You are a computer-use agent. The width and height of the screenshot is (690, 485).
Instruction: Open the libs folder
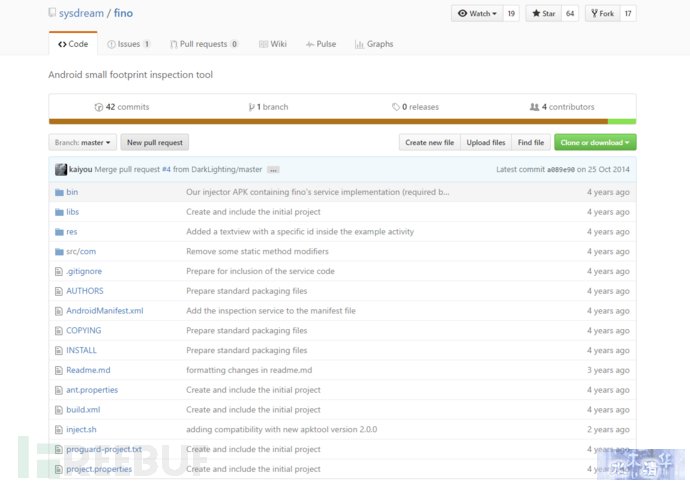(73, 212)
